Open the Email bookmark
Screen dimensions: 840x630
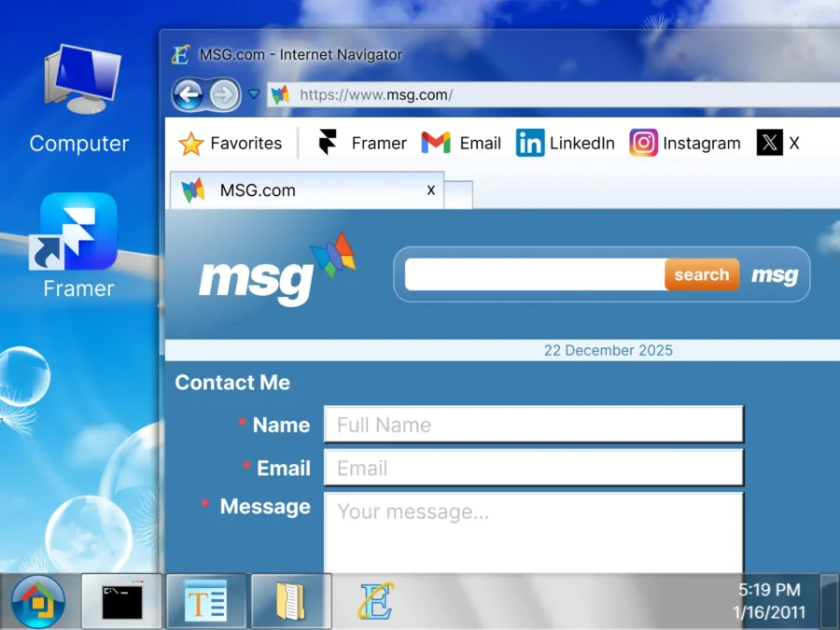461,143
